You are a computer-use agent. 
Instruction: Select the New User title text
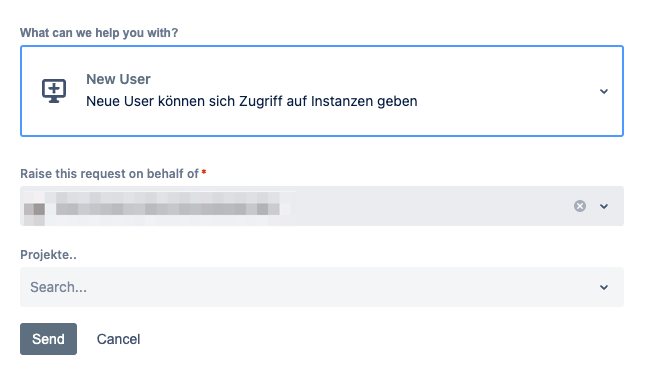pos(118,79)
